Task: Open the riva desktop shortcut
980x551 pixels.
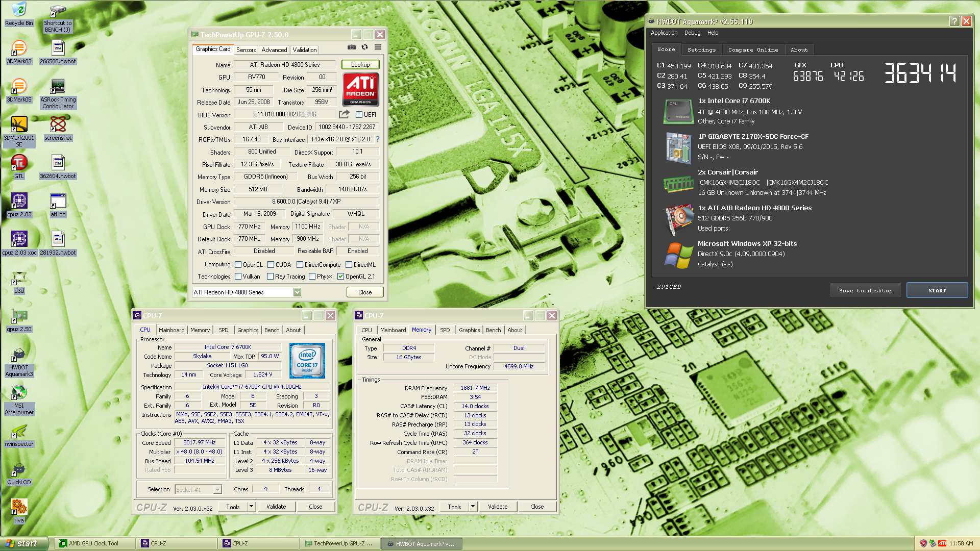Action: click(x=19, y=511)
